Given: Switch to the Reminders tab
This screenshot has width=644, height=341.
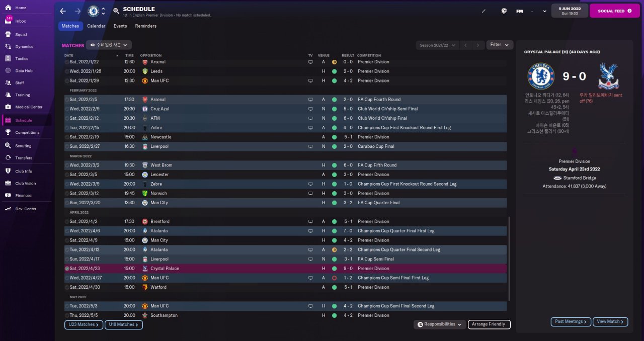Looking at the screenshot, I should [146, 26].
